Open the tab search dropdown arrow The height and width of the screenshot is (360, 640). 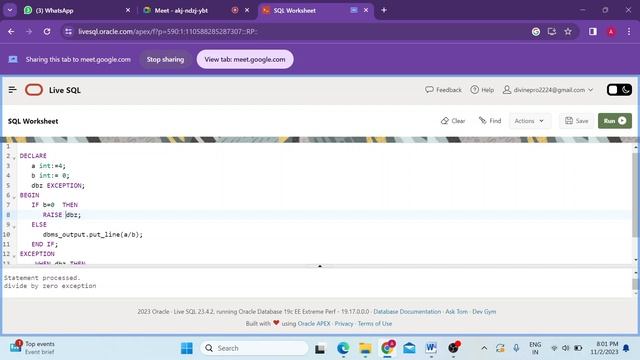point(10,10)
